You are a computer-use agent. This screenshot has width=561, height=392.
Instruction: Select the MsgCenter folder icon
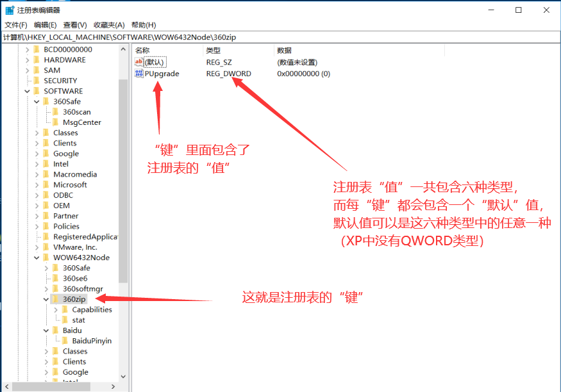tap(55, 122)
